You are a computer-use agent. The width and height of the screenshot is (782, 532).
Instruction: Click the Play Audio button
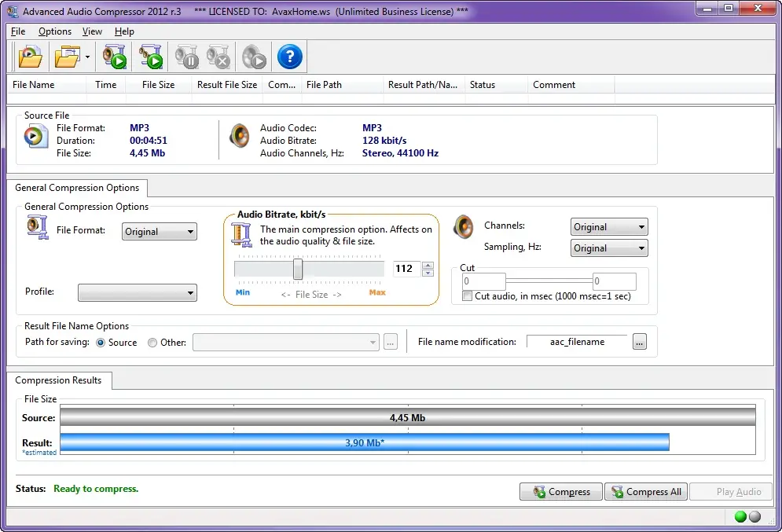click(731, 492)
